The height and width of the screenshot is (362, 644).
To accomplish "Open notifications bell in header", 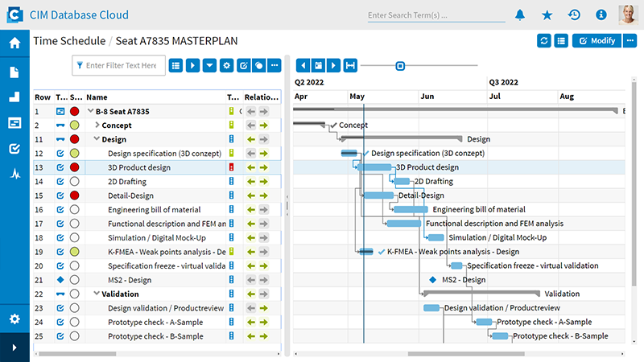I will point(520,15).
